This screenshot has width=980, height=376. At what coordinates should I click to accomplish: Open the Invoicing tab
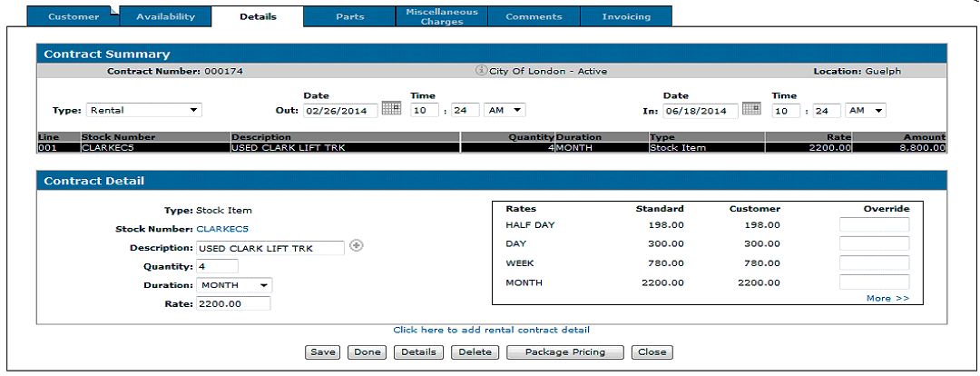pos(626,16)
